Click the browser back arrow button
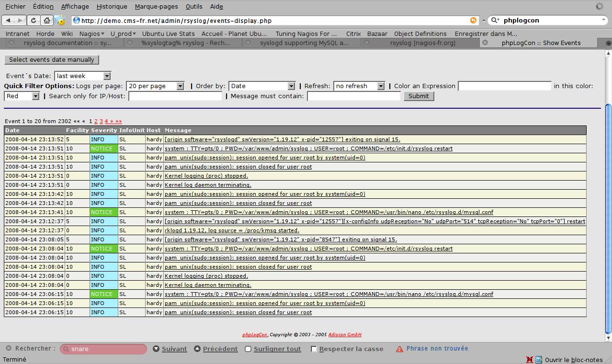Screen dimensions: 612x364 coord(9,20)
